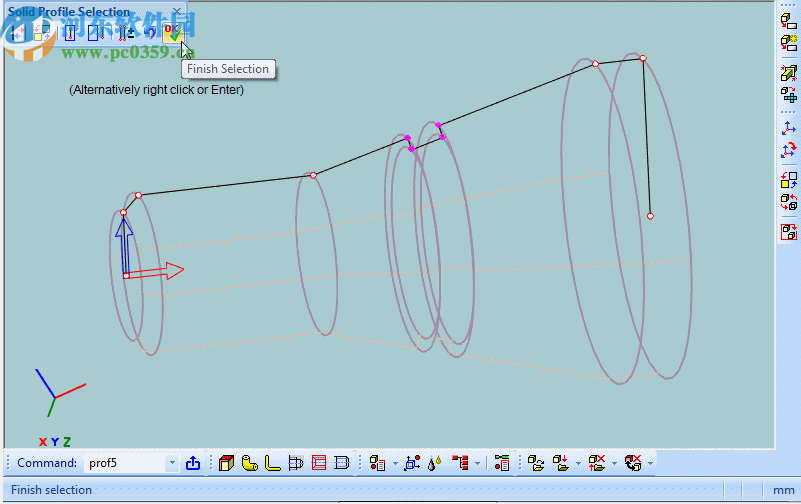Click the extrude solid with red arrows icon

(x=789, y=73)
